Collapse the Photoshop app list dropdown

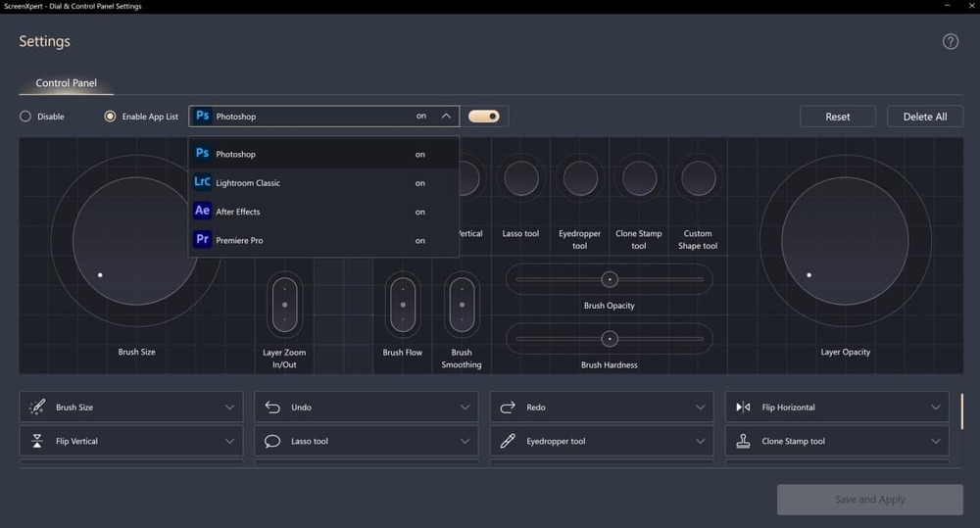pos(446,117)
